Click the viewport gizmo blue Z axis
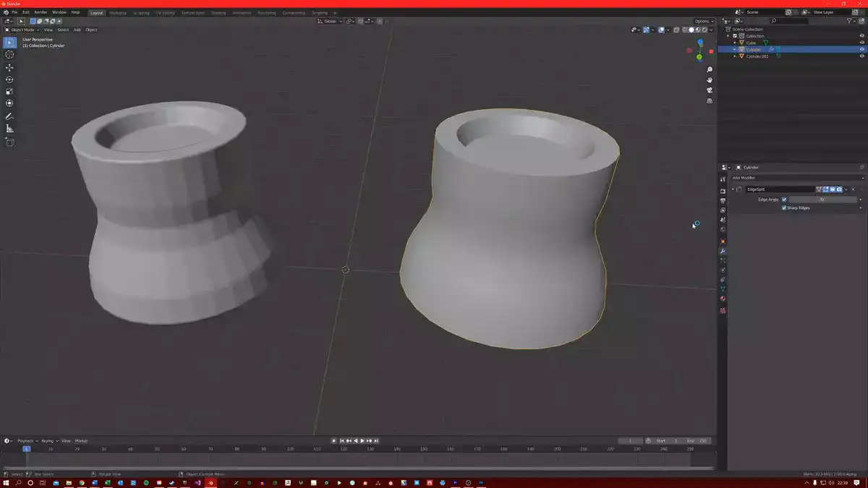Image resolution: width=868 pixels, height=488 pixels. 699,43
